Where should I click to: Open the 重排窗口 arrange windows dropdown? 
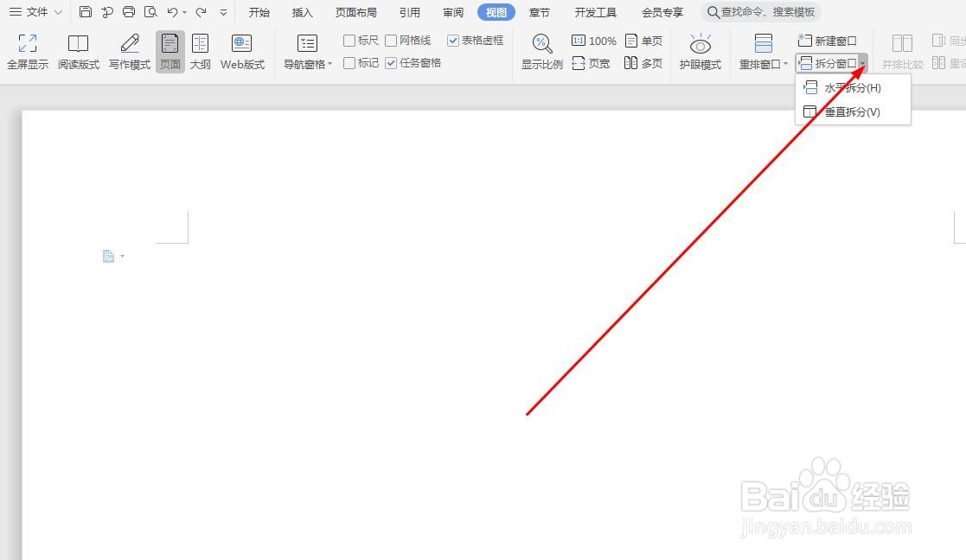pyautogui.click(x=764, y=52)
